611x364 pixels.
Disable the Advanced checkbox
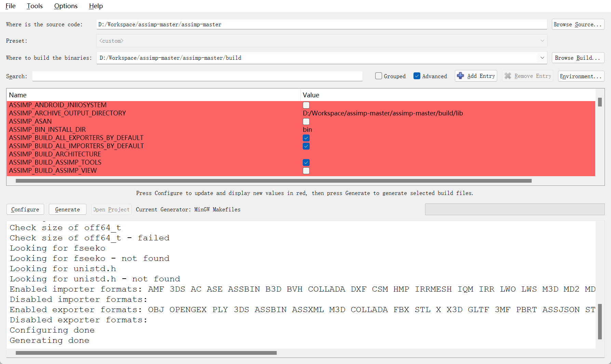(417, 76)
